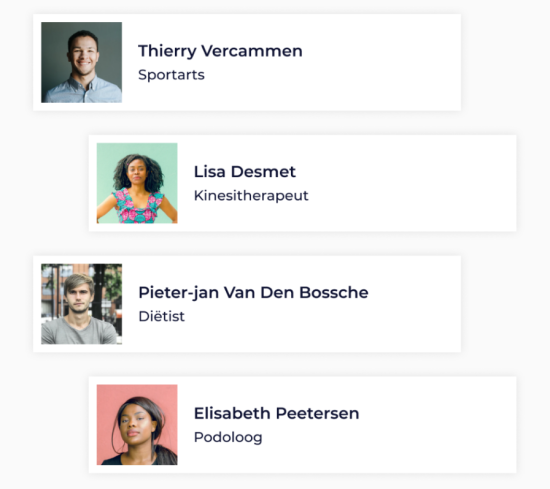Select Pieter-jan Van Den Bossche's photo
550x489 pixels.
click(81, 304)
